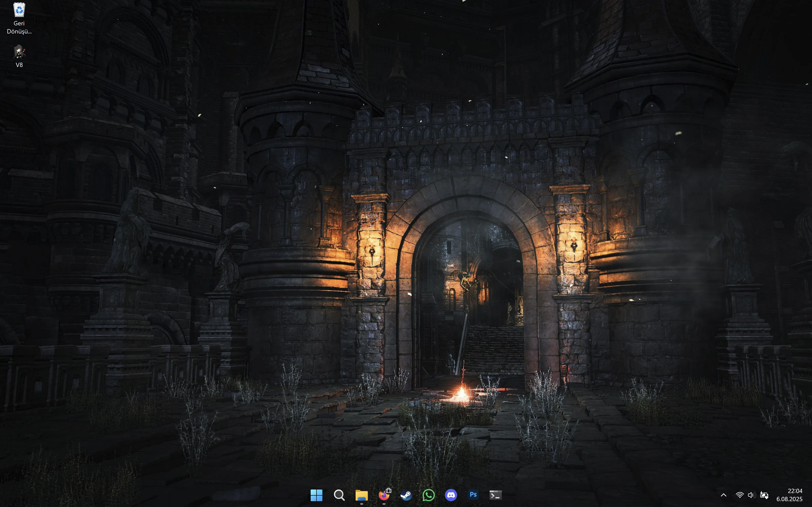This screenshot has height=507, width=812.
Task: Open Terminal from the taskbar
Action: (495, 495)
